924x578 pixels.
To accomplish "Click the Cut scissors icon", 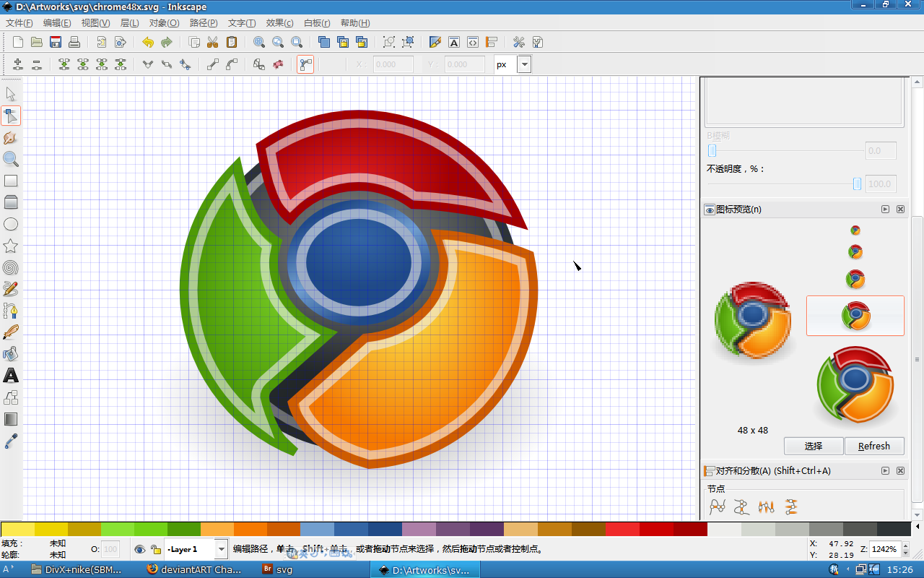I will pyautogui.click(x=213, y=42).
